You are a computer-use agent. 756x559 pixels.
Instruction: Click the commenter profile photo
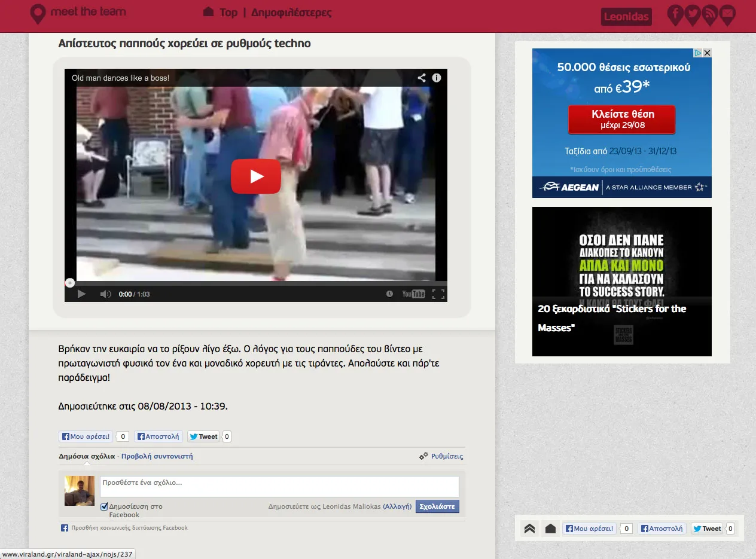80,491
